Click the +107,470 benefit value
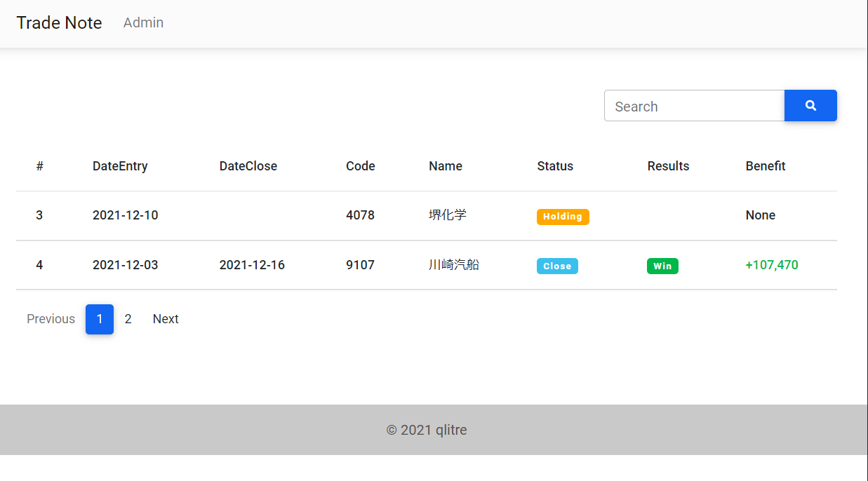This screenshot has height=481, width=868. pyautogui.click(x=772, y=265)
